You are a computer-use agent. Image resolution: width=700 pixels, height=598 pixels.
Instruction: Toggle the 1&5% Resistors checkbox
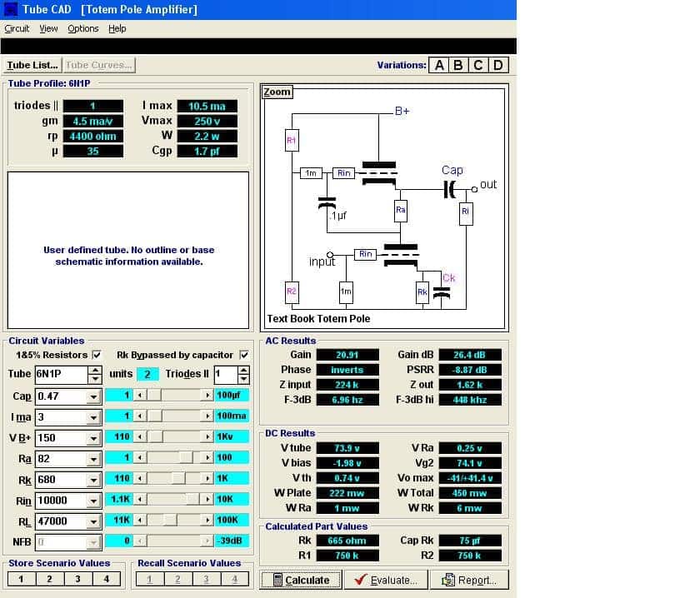97,355
